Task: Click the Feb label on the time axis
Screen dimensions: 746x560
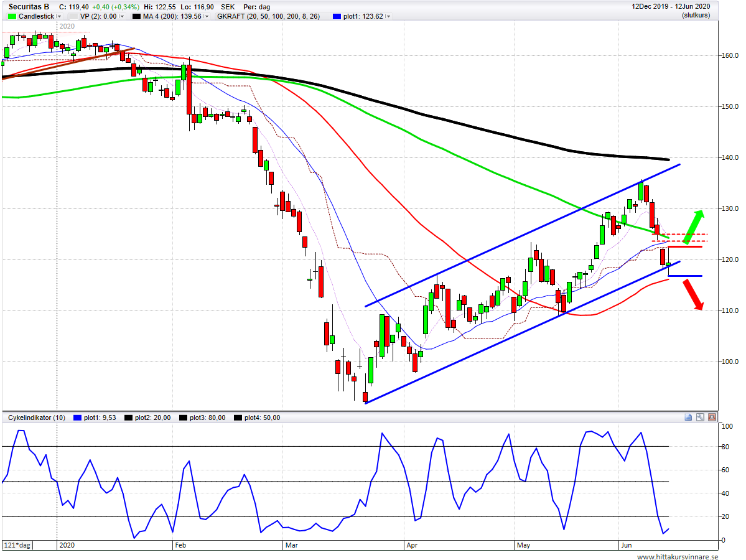Action: tap(180, 545)
